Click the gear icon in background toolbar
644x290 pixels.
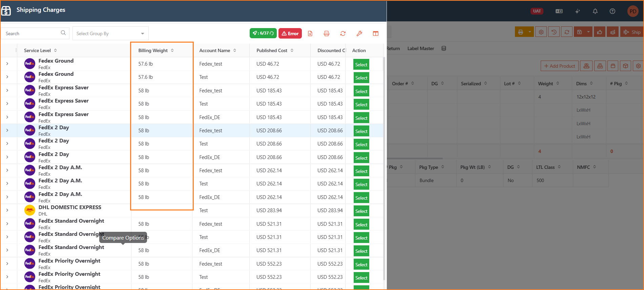(x=541, y=32)
